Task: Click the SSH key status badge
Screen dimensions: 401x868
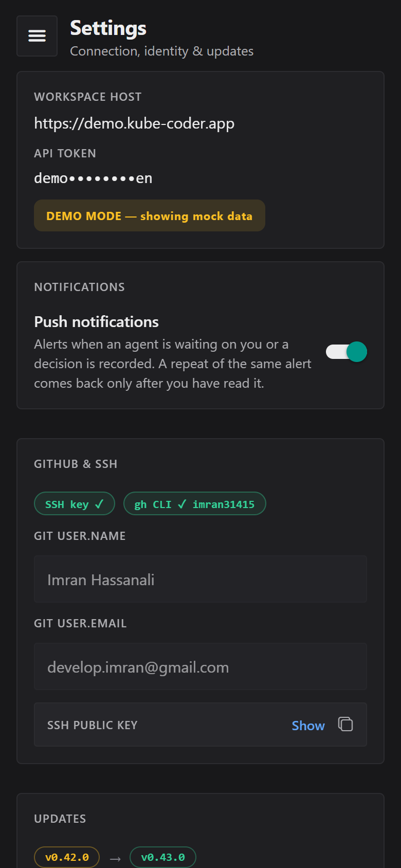Action: coord(75,504)
